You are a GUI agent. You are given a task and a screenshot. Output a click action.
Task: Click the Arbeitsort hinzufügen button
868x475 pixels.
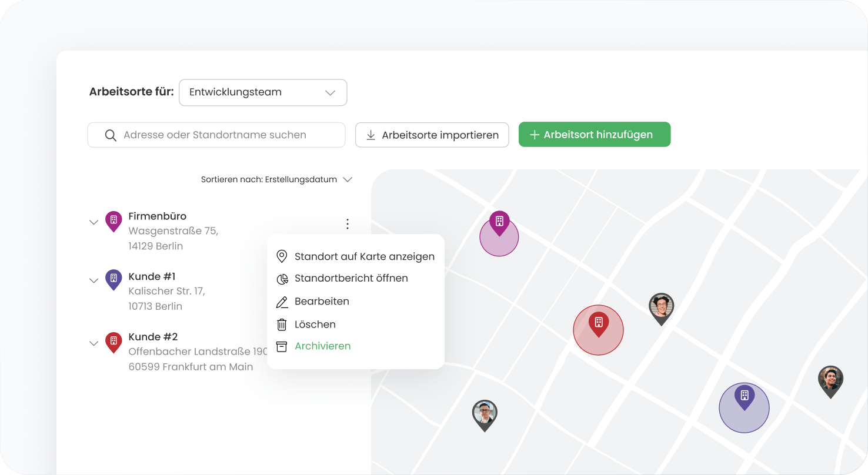tap(594, 135)
